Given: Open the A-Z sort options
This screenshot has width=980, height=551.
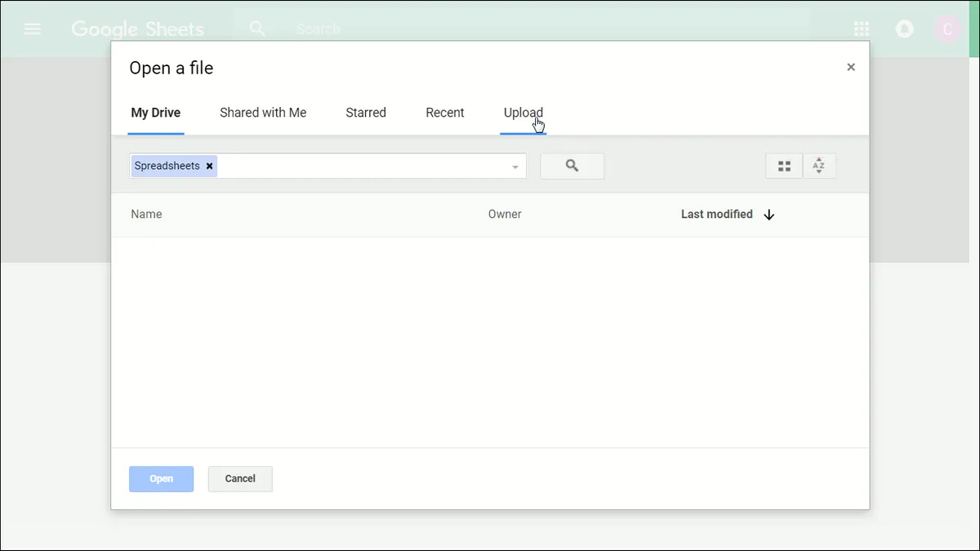Looking at the screenshot, I should coord(819,166).
